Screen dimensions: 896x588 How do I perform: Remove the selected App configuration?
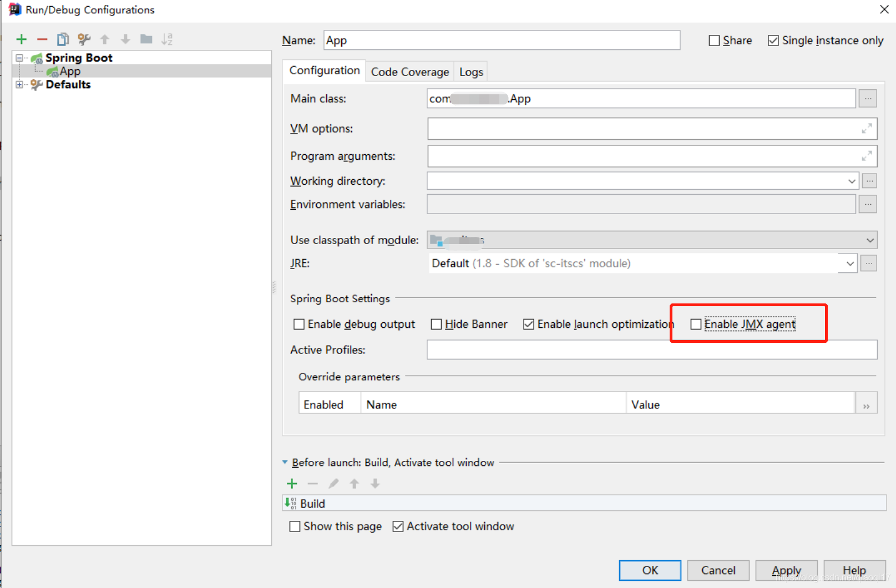click(x=42, y=39)
